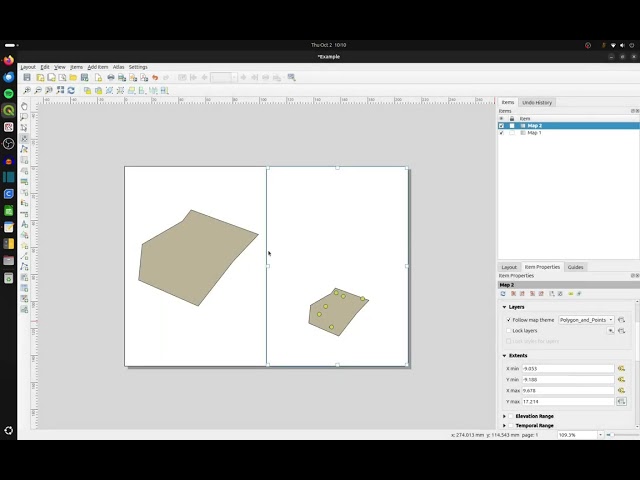Enable the Elevation Range checkbox
Image resolution: width=640 pixels, height=480 pixels.
pyautogui.click(x=511, y=416)
